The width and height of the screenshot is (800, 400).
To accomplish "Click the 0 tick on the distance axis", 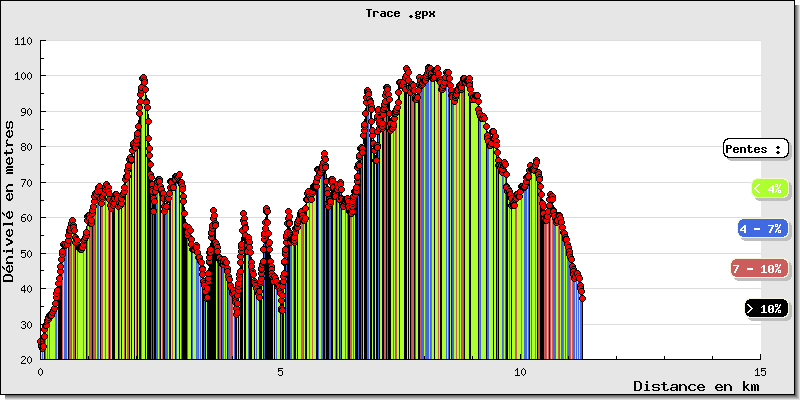I will 41,370.
